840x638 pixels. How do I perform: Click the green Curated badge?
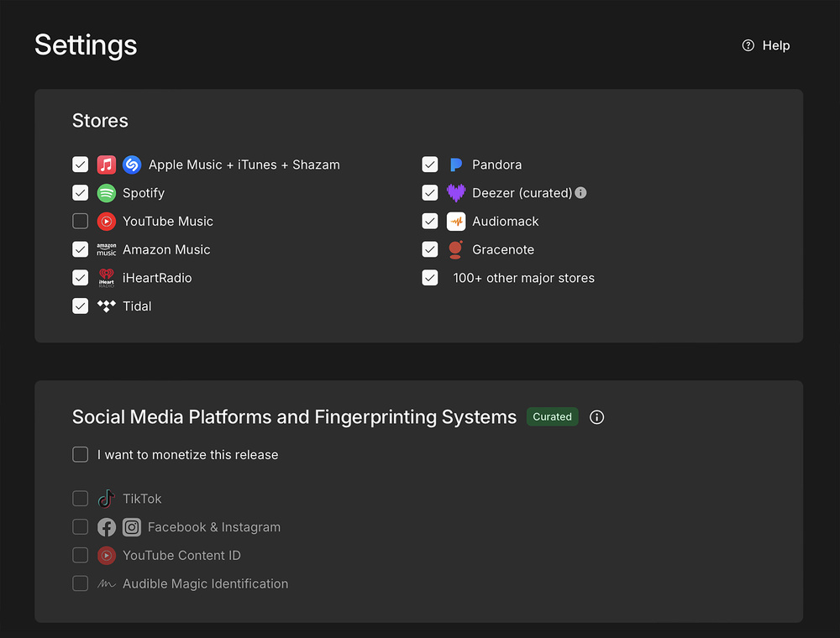coord(552,417)
